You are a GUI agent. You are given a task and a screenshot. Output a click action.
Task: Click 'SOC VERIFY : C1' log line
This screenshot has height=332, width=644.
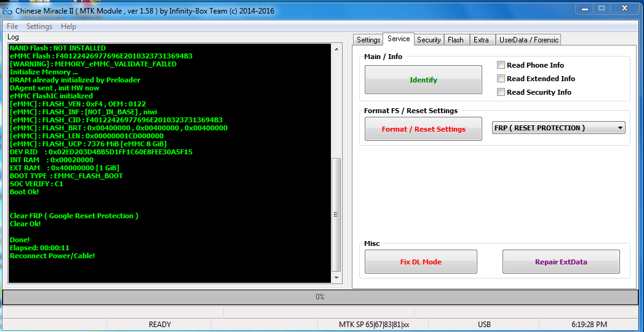click(x=36, y=184)
